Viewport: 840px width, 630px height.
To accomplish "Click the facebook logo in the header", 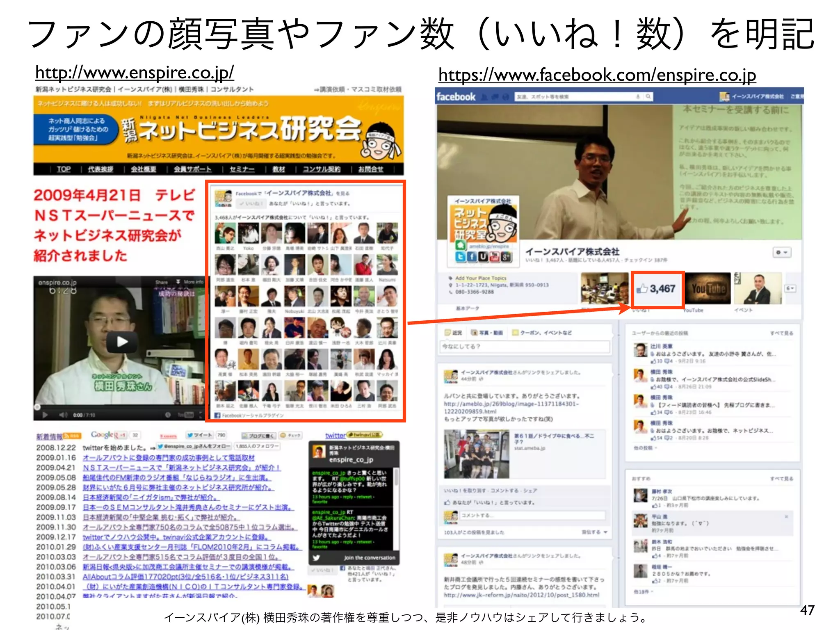I will tap(456, 97).
